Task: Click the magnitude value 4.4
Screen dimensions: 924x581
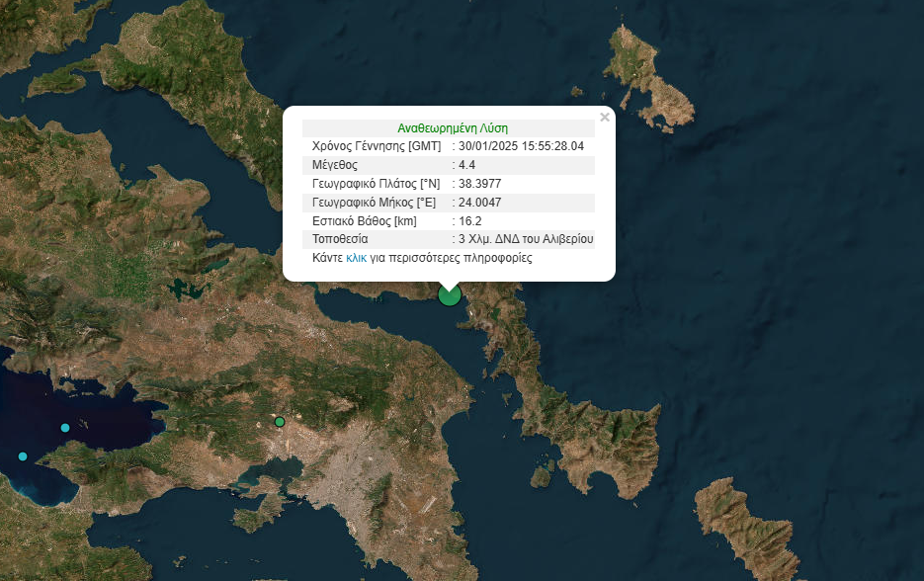Action: pos(467,165)
